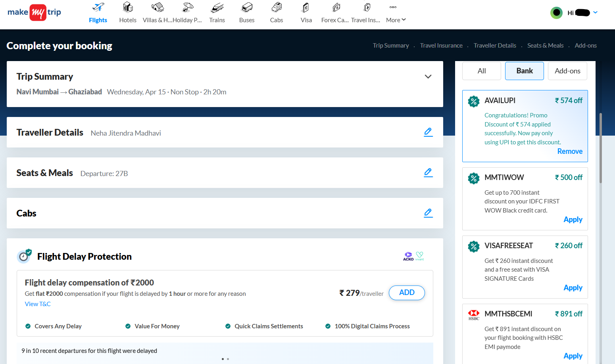Edit Seats & Meals using pencil icon
The height and width of the screenshot is (364, 615).
428,172
